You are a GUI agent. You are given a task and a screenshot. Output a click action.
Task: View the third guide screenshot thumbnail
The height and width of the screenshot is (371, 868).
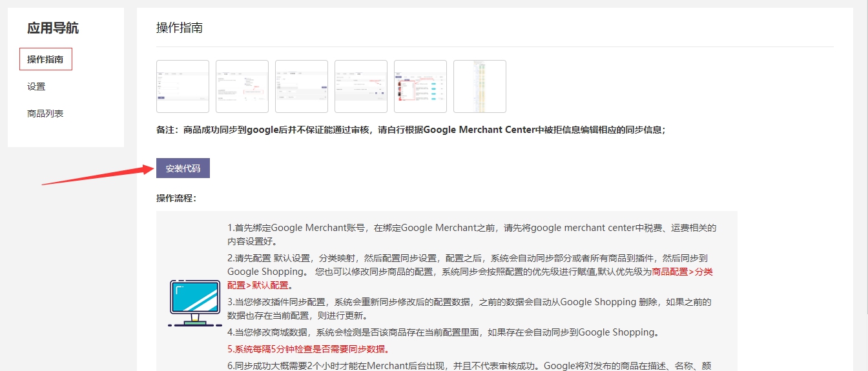pyautogui.click(x=302, y=86)
